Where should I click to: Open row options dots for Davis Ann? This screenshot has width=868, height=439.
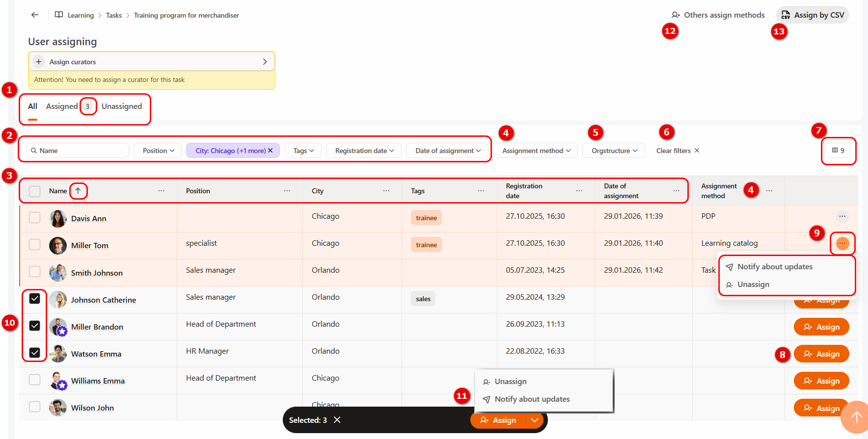point(842,216)
